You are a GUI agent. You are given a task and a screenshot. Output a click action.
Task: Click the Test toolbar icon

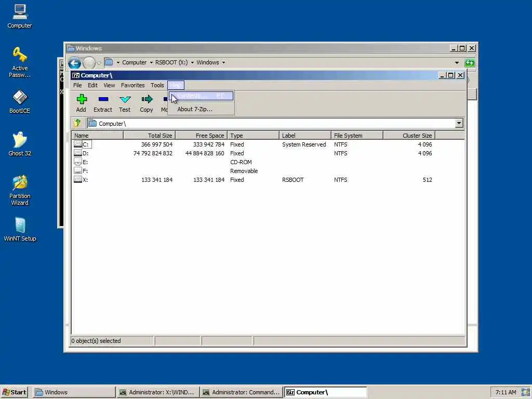coord(125,99)
